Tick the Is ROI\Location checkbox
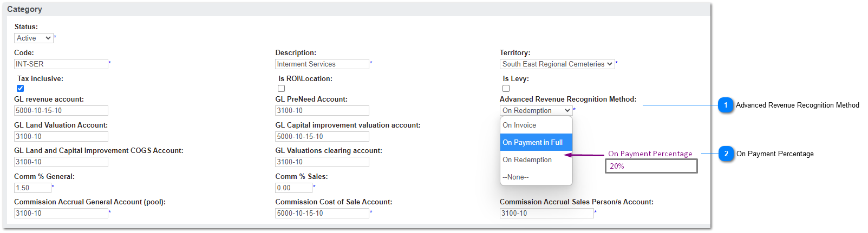Screen dimensions: 868x233 281,88
